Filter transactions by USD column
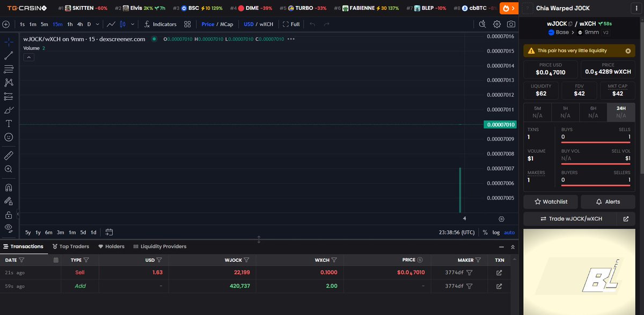Viewport: 644px width, 315px height. coord(159,260)
